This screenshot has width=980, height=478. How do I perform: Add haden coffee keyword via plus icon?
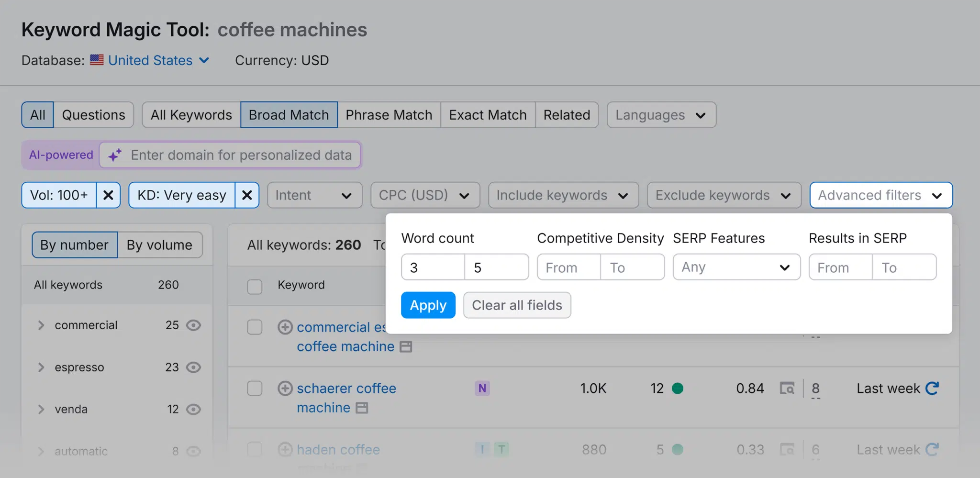tap(285, 449)
